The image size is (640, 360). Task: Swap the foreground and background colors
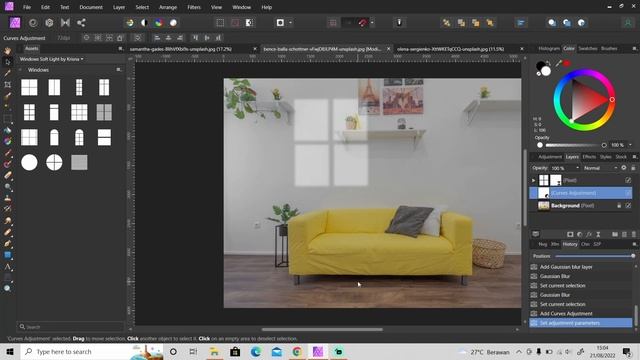[x=548, y=63]
